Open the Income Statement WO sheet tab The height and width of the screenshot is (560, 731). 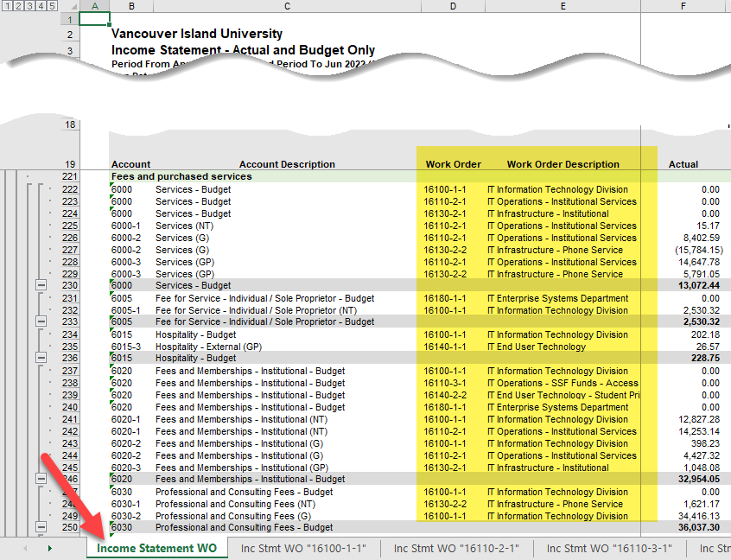pos(156,548)
